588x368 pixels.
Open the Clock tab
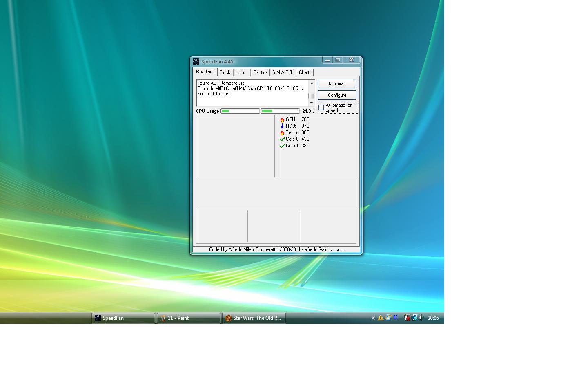[x=225, y=72]
